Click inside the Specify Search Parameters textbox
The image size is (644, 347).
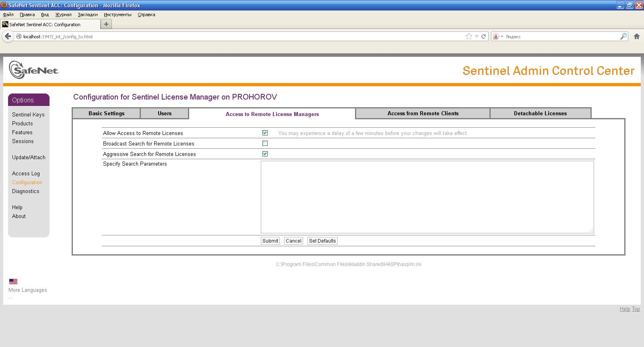pyautogui.click(x=427, y=197)
